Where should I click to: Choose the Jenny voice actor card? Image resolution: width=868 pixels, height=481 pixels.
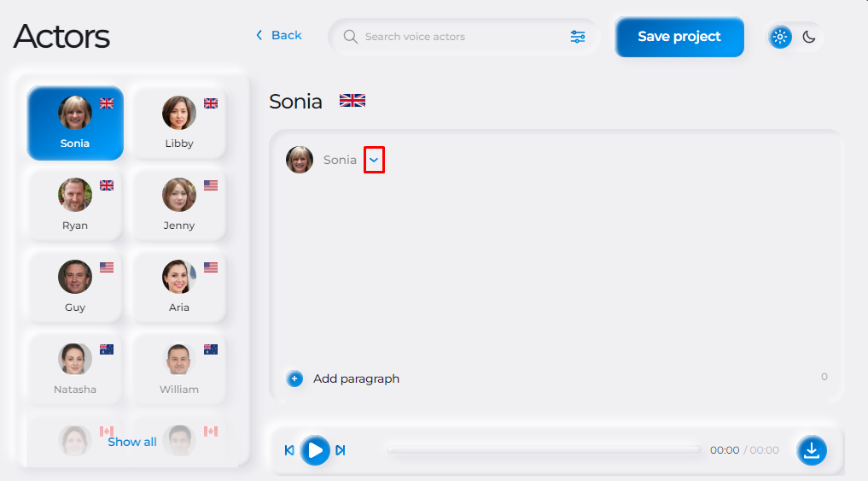click(178, 205)
